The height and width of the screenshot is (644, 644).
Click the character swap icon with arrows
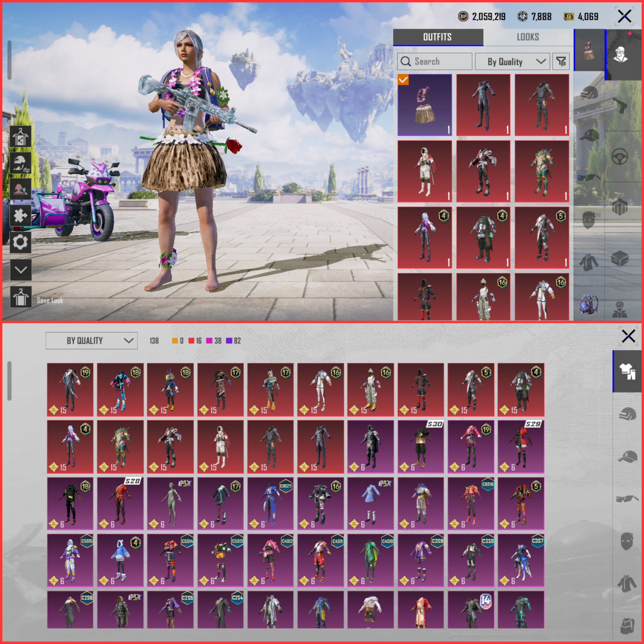(x=20, y=163)
